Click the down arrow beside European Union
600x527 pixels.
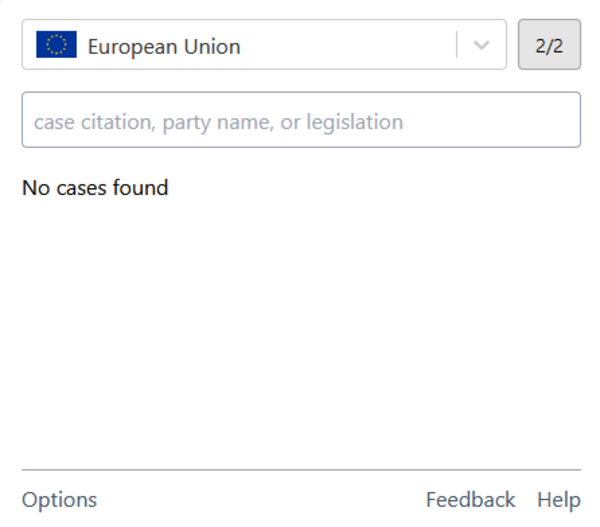[481, 45]
